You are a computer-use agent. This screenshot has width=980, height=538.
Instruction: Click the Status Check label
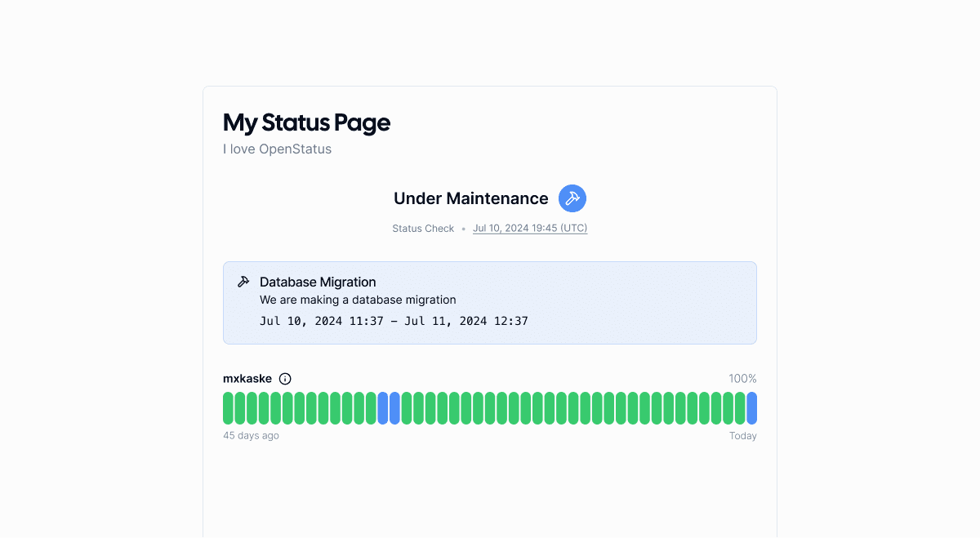coord(423,229)
